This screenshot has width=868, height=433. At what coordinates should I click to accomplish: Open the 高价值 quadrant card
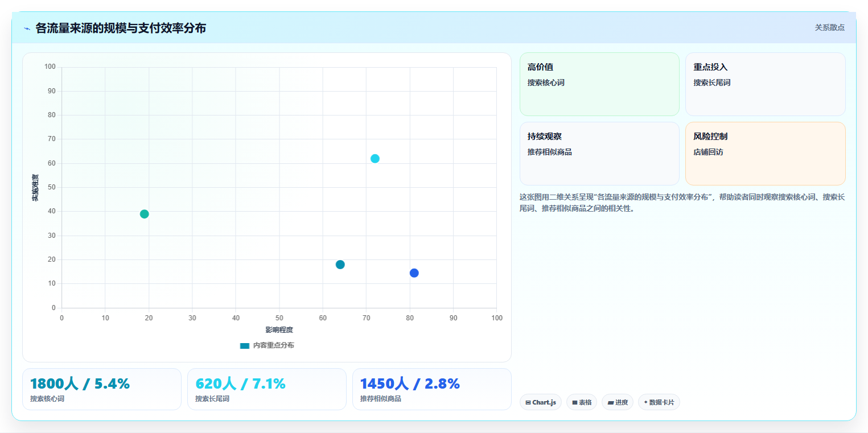[599, 84]
